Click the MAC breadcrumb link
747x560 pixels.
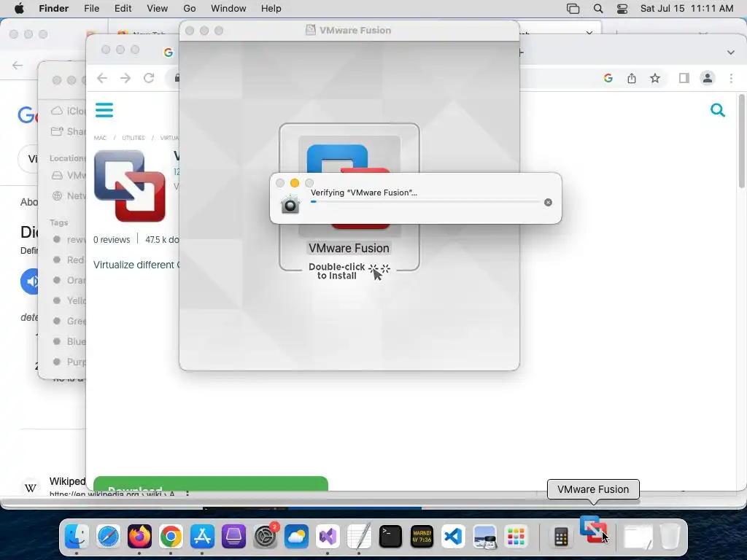pyautogui.click(x=100, y=138)
